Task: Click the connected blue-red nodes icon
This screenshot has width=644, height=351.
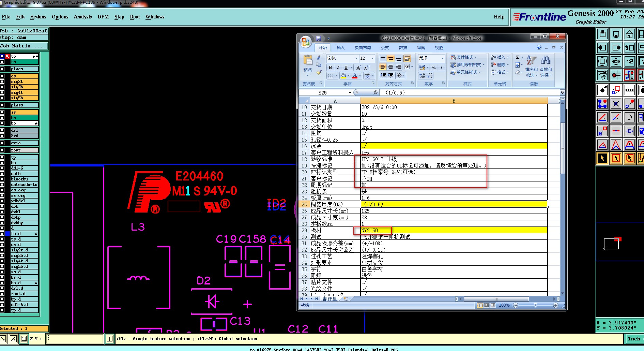Action: 602,104
